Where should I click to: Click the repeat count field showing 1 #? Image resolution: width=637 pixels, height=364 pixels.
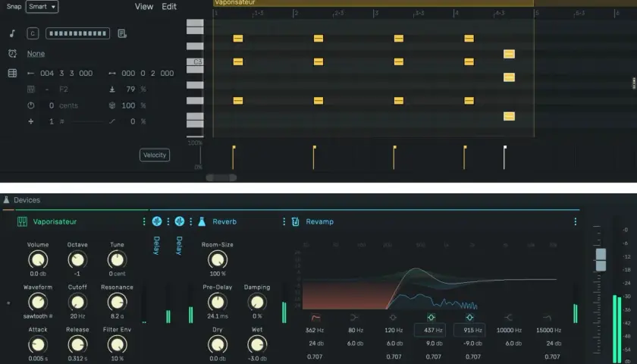(56, 121)
